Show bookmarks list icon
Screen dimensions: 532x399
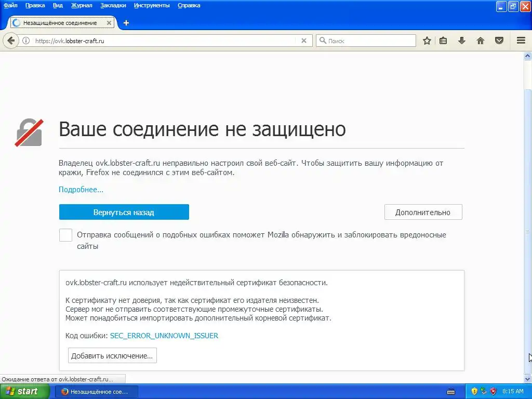click(x=443, y=41)
